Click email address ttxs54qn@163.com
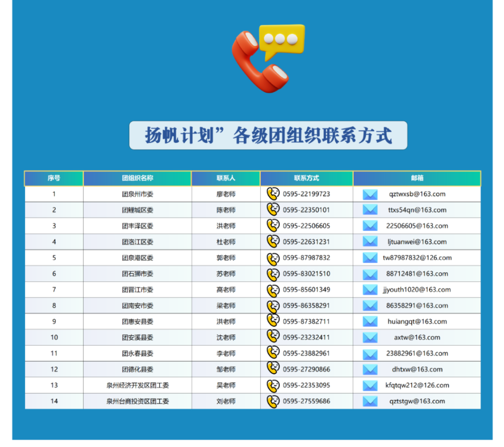The width and height of the screenshot is (504, 447). (417, 210)
